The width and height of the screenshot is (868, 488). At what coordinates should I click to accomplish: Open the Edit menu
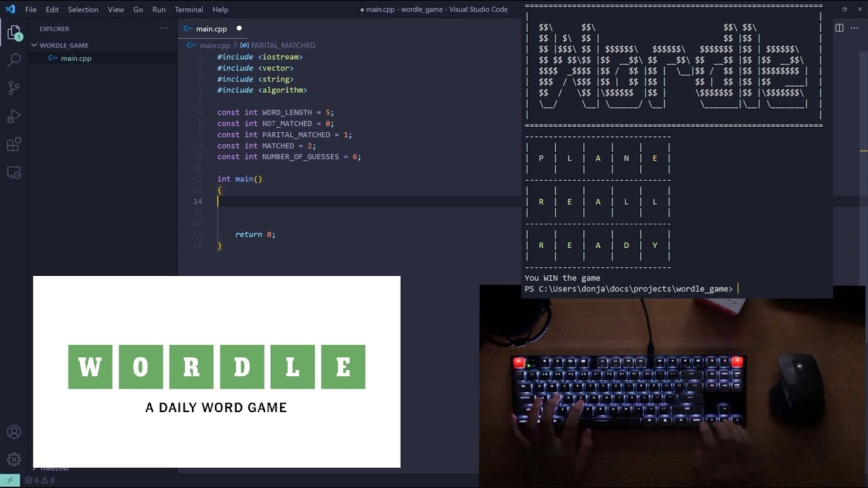point(52,9)
